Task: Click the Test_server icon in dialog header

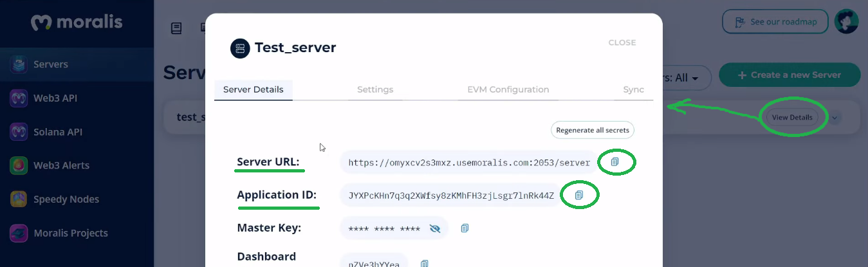Action: 240,48
